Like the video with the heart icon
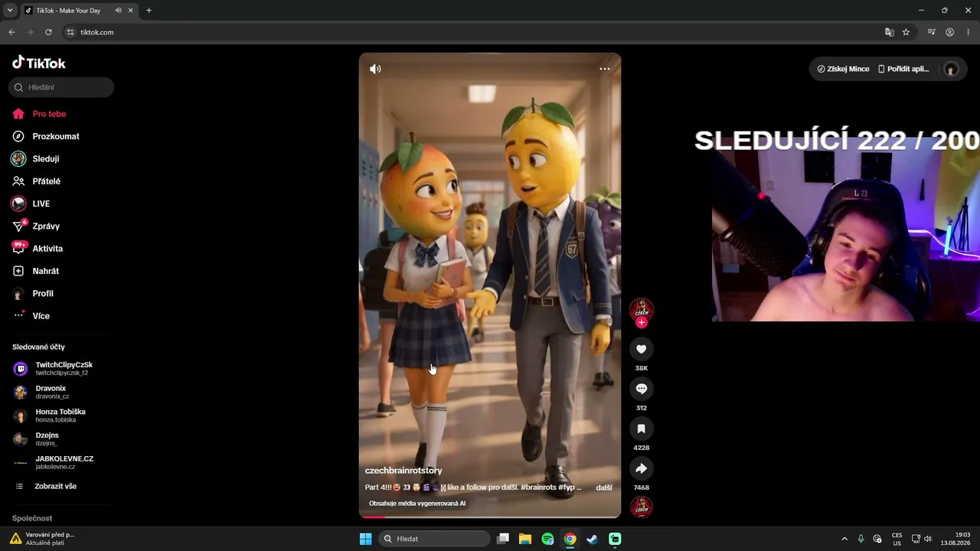 [x=642, y=349]
